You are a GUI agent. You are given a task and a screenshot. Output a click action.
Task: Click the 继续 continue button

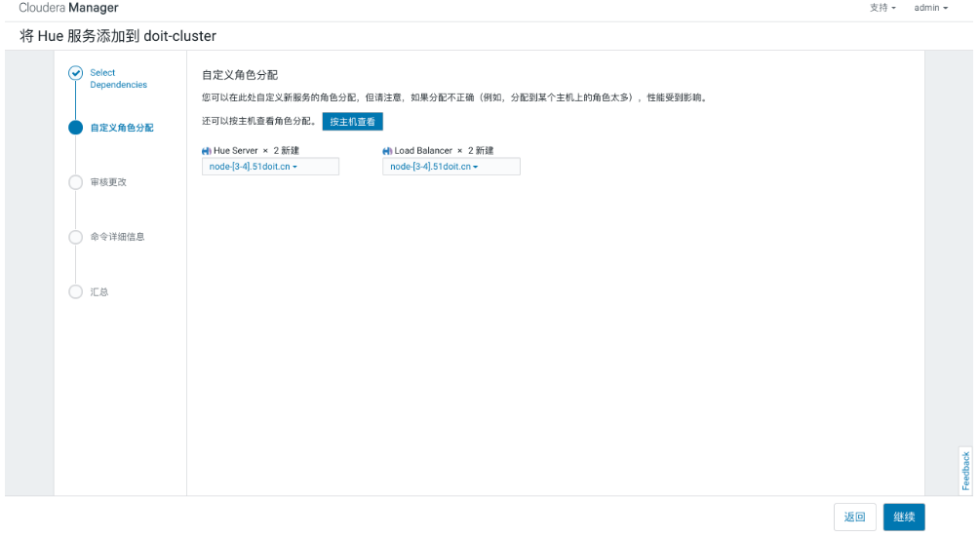click(904, 517)
